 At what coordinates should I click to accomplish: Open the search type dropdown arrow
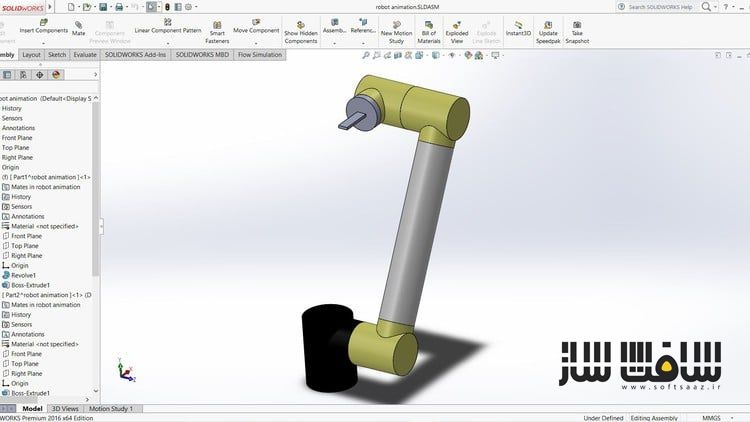(x=716, y=7)
